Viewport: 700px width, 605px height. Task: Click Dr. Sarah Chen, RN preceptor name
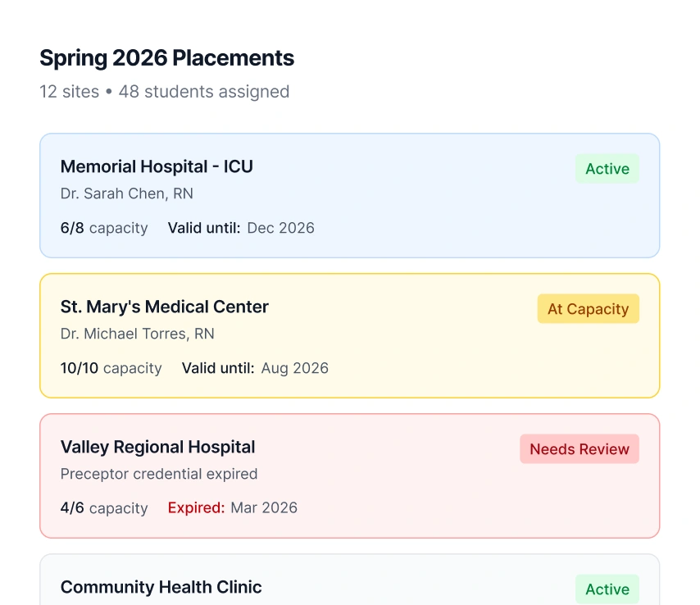pyautogui.click(x=127, y=193)
